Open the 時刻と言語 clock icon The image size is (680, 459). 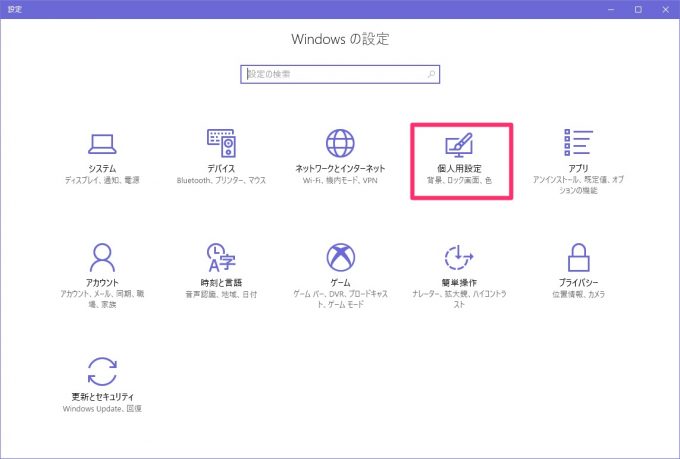tap(221, 257)
